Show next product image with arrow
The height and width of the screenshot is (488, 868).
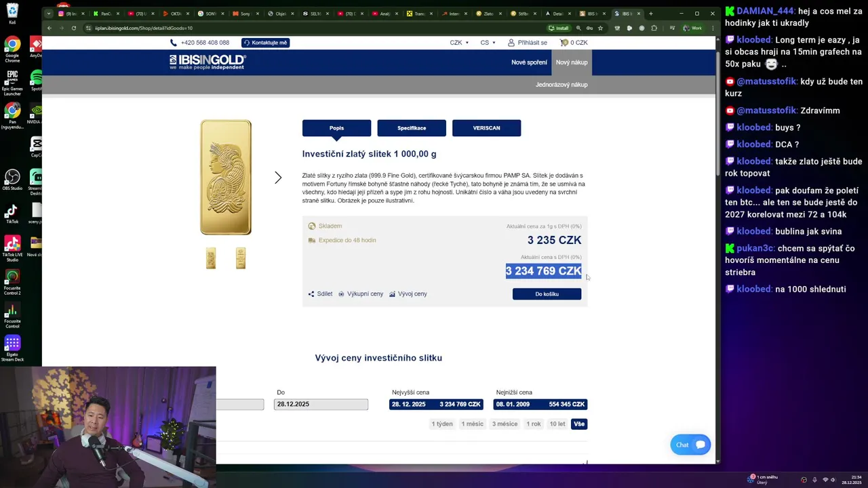tap(278, 178)
